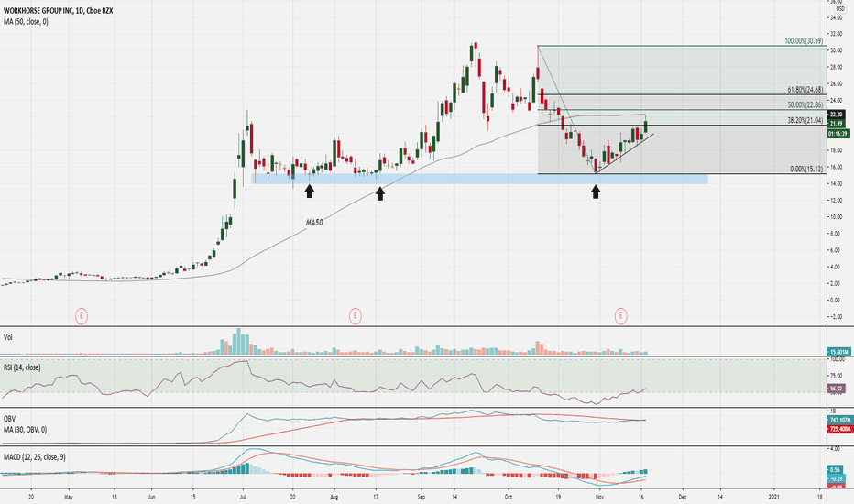Click the 01:16:39 countdown timer tag

tap(838, 134)
